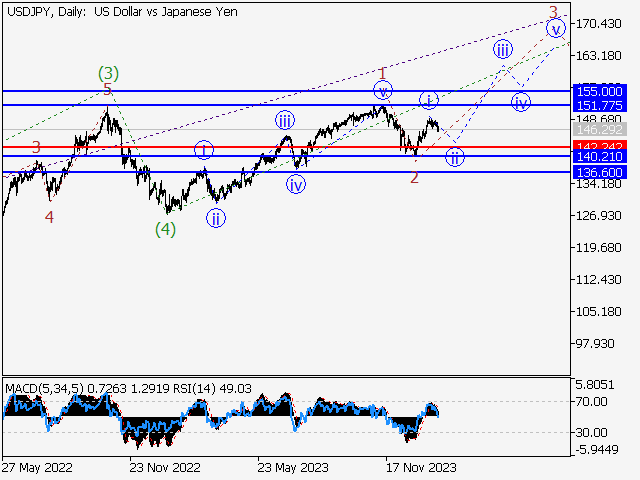This screenshot has width=640, height=480.
Task: Select the blue 136.600 price tag
Action: (600, 172)
